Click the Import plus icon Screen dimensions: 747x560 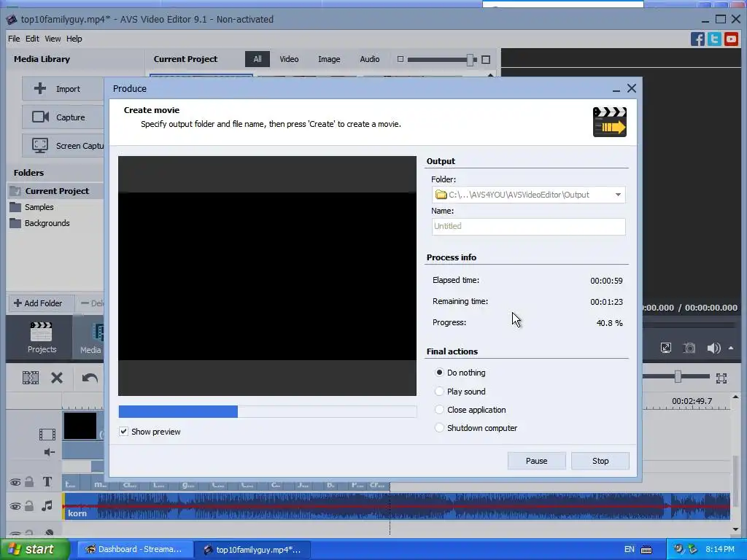pos(40,88)
